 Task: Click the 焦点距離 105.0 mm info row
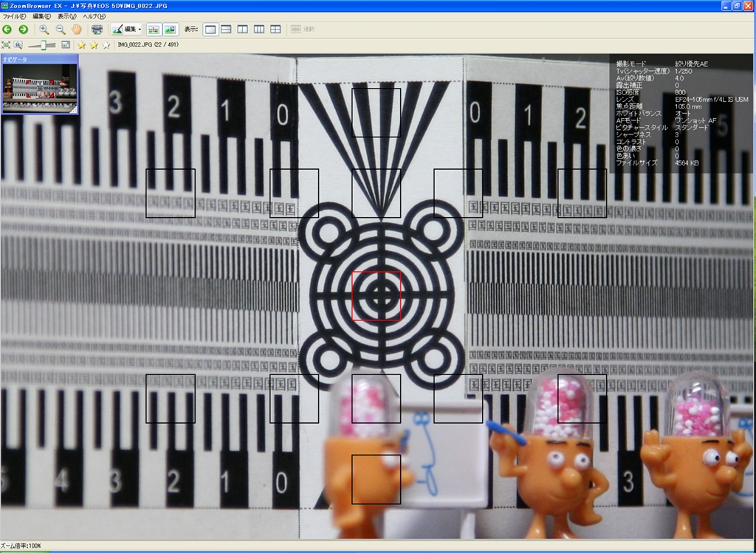(659, 106)
